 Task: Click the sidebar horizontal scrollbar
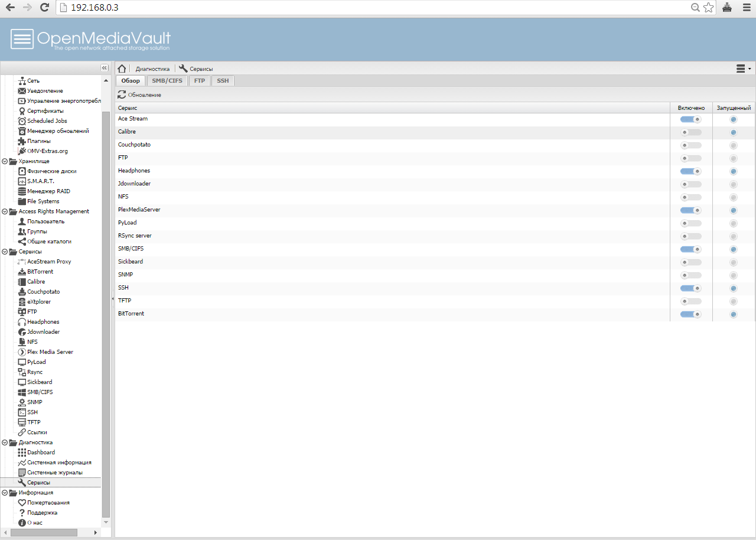coord(44,532)
